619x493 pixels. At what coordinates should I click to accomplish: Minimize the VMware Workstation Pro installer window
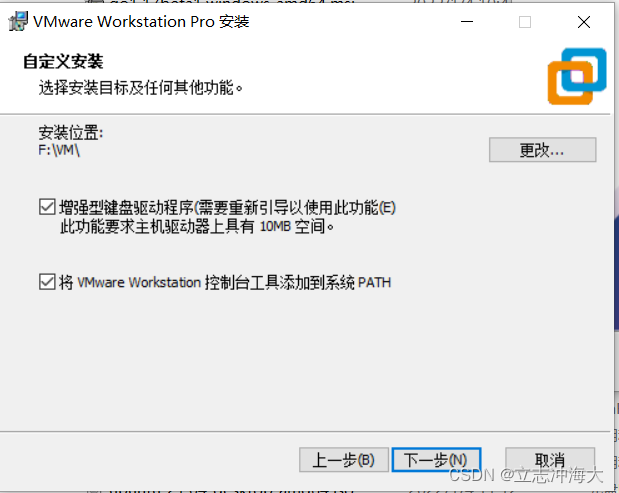pos(467,22)
